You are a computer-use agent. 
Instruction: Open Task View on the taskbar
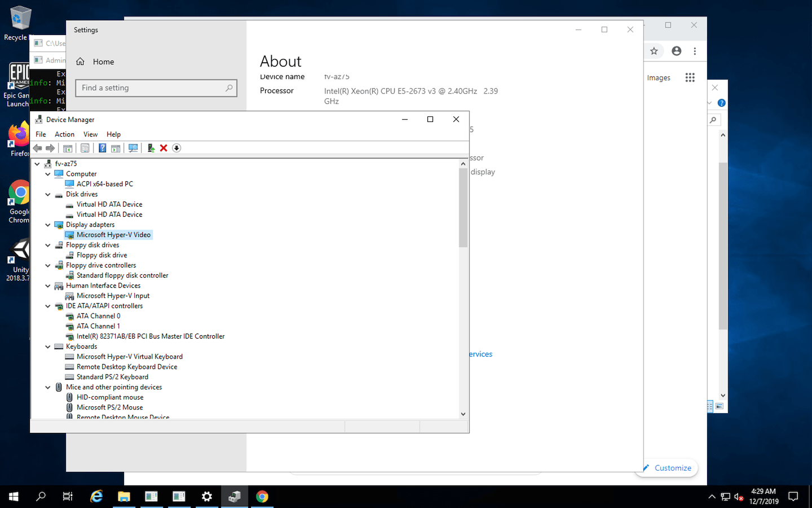68,497
